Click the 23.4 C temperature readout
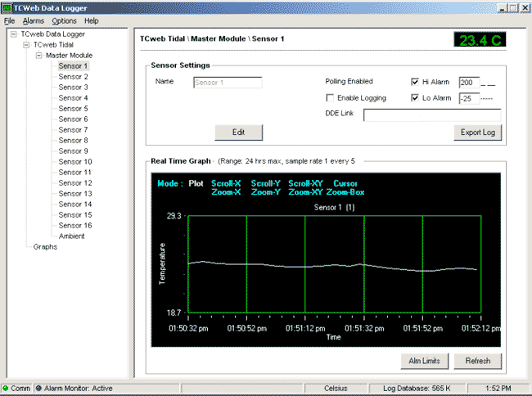This screenshot has height=396, width=532. click(x=480, y=39)
